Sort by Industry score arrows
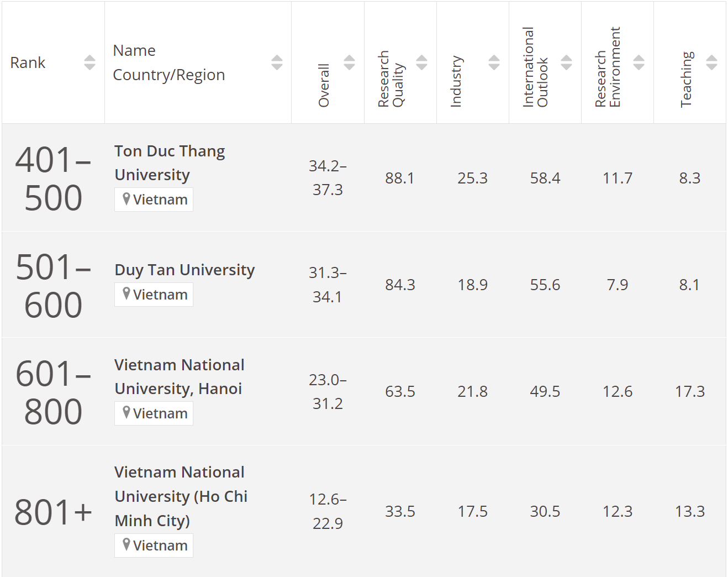 click(494, 62)
